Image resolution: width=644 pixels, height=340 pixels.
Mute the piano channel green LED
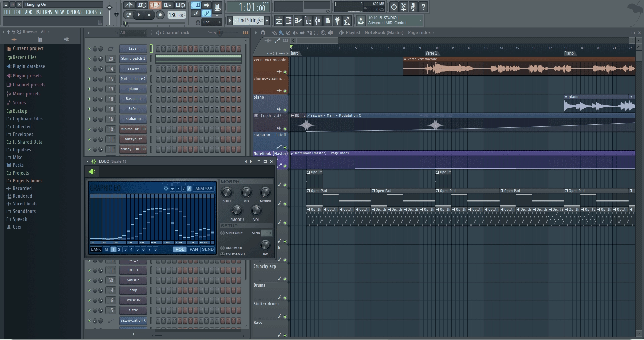89,89
